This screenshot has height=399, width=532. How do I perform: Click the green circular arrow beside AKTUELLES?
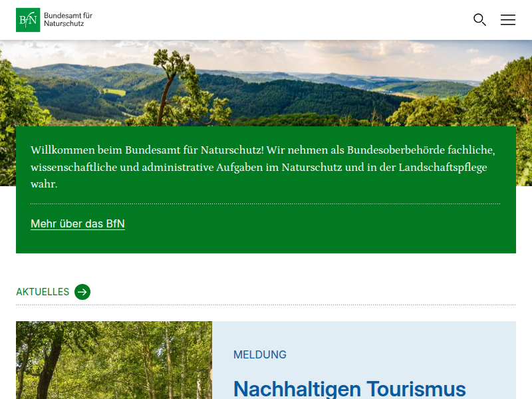[x=82, y=292]
